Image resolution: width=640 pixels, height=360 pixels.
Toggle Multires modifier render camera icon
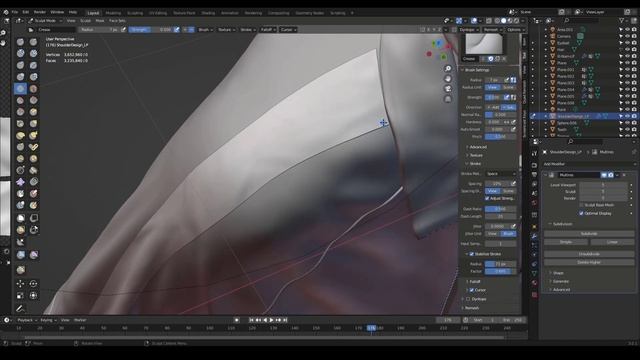pos(611,175)
